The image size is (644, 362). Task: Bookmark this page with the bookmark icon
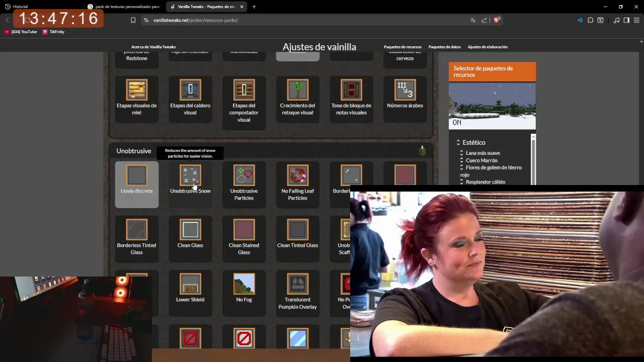(133, 20)
